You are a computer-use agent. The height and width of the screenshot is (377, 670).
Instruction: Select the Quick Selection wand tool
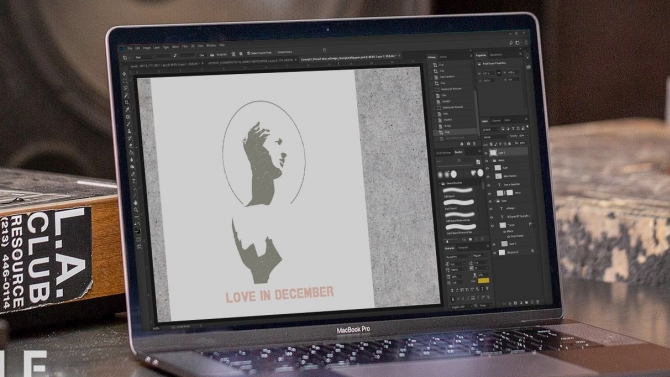pos(126,95)
